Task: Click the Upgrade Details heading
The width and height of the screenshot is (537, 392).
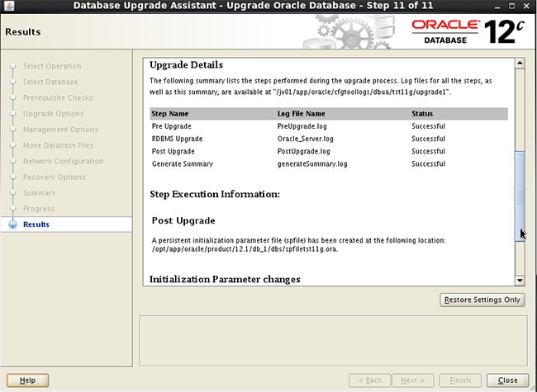Action: coord(187,64)
